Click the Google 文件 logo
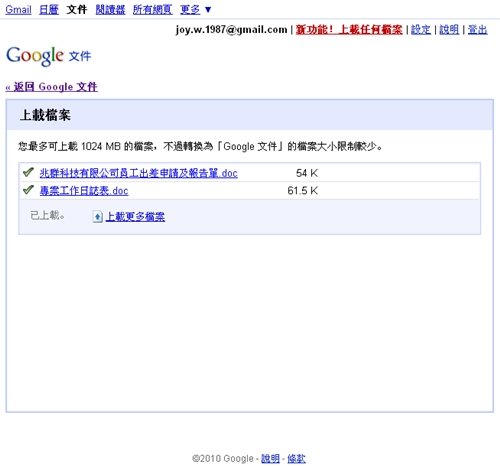 [48, 56]
